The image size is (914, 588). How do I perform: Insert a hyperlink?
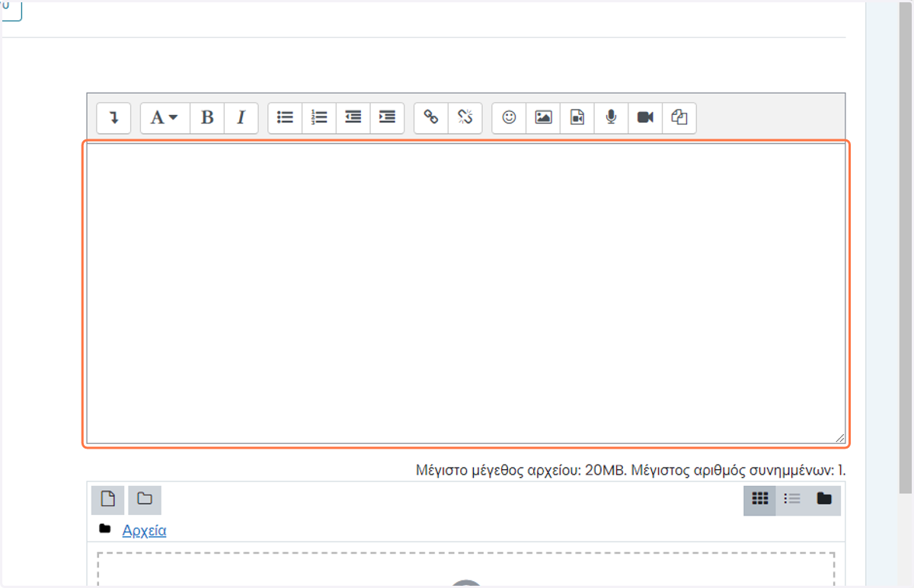click(x=431, y=118)
